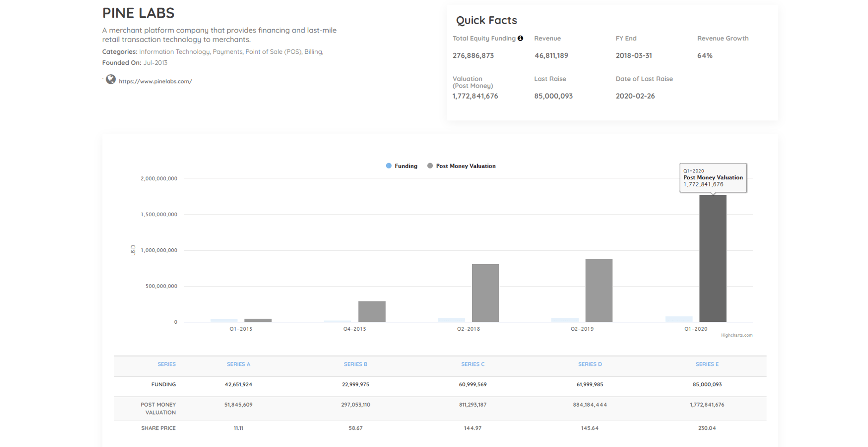
Task: Open the Point of Sale (POS) category
Action: pos(274,52)
